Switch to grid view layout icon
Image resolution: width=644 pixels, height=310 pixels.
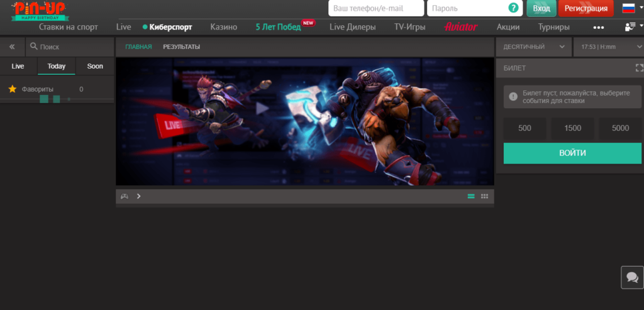(x=485, y=196)
